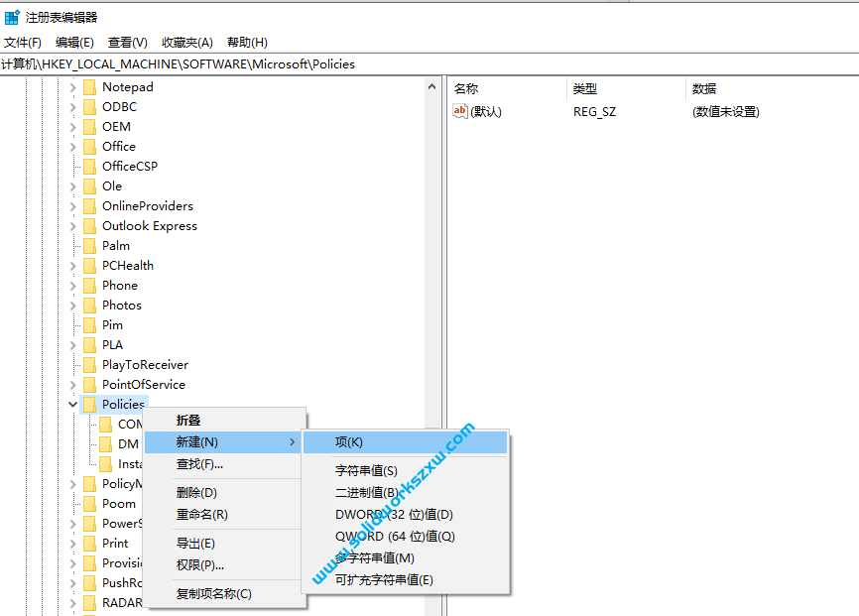Expand the Print key chevron
This screenshot has width=859, height=616.
pos(71,543)
